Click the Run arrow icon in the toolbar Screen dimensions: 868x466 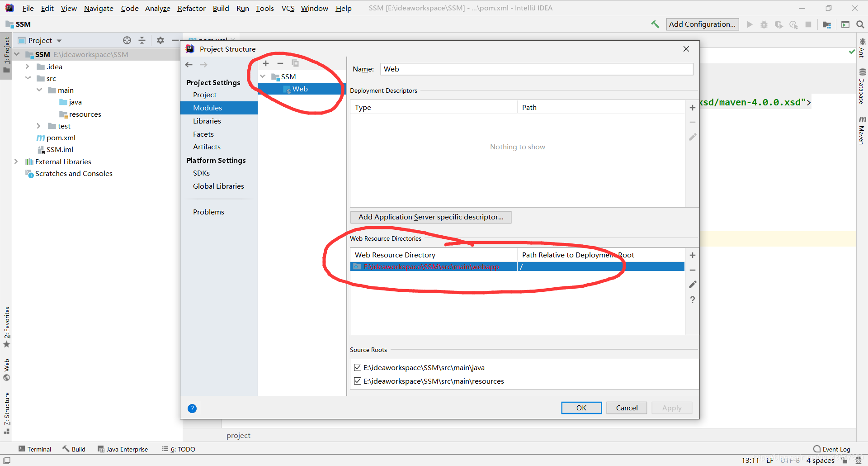[x=750, y=24]
